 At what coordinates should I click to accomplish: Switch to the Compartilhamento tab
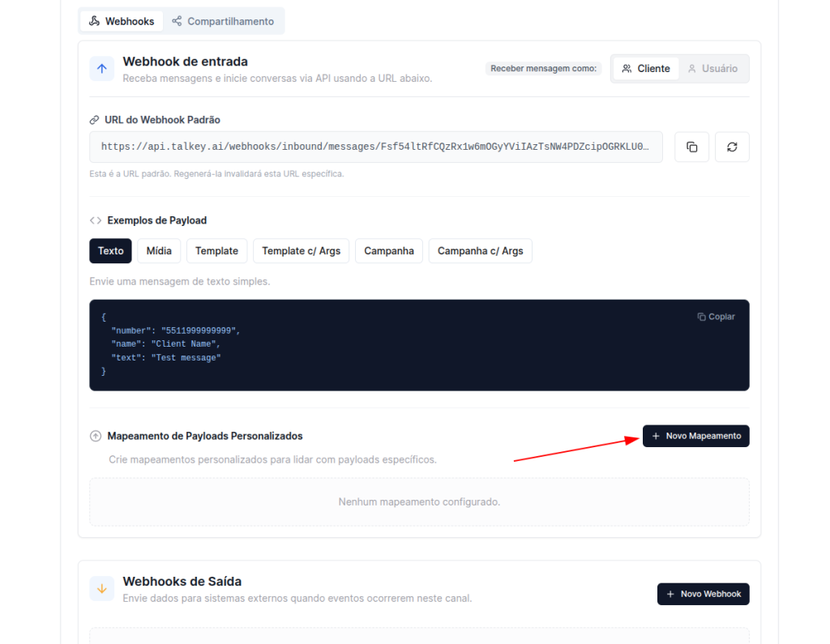[x=223, y=21]
